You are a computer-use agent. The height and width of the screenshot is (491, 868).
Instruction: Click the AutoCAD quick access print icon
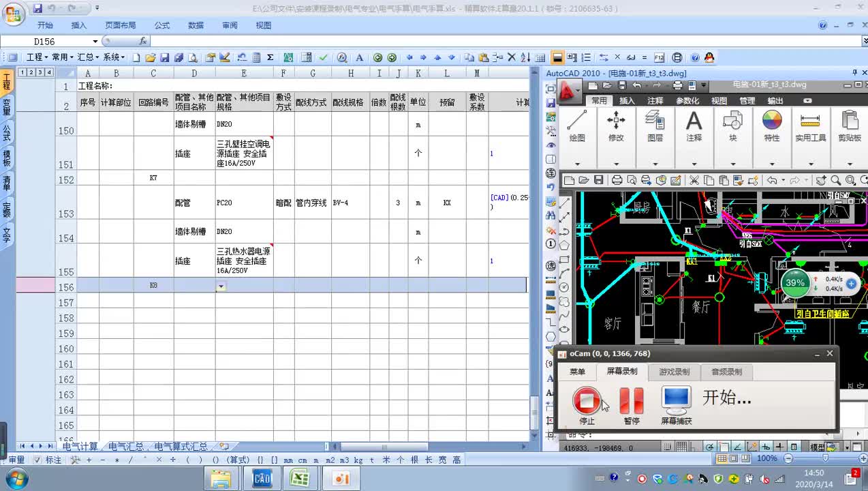(677, 85)
